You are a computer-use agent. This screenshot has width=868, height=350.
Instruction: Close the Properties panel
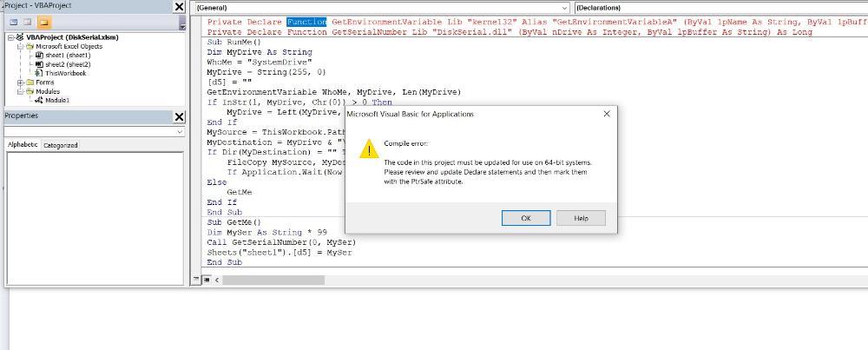180,117
